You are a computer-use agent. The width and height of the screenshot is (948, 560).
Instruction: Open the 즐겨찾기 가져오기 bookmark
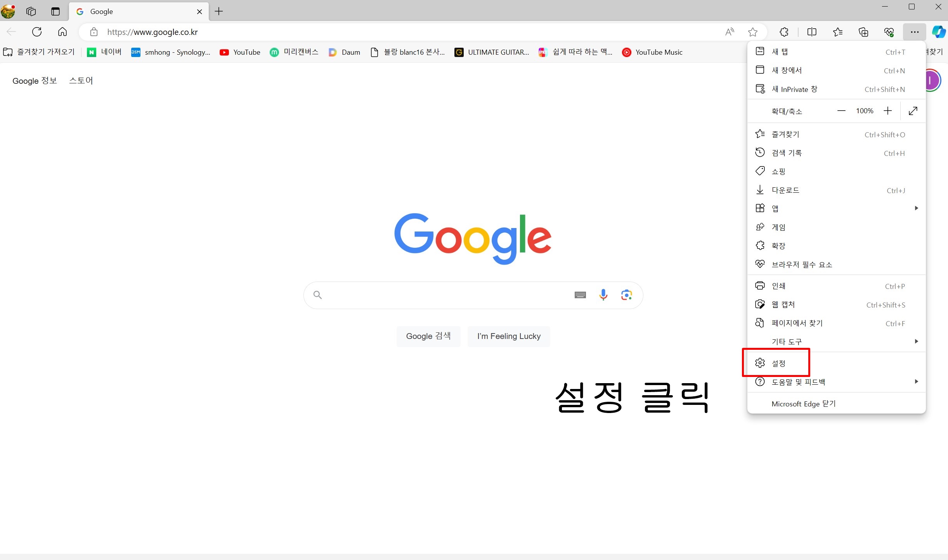pos(39,52)
